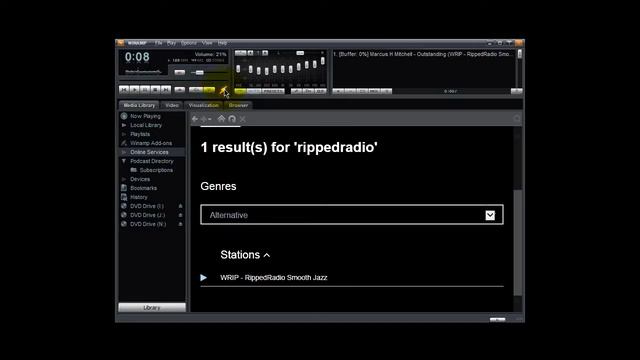Open the Help menu
The height and width of the screenshot is (360, 640).
tap(222, 43)
